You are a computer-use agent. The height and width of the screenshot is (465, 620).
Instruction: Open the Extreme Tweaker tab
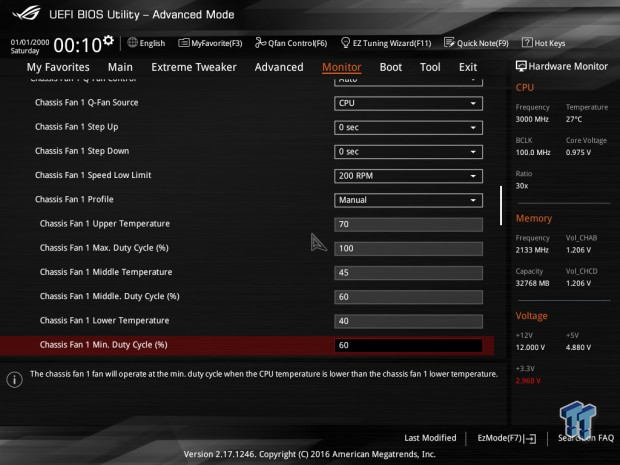click(194, 67)
